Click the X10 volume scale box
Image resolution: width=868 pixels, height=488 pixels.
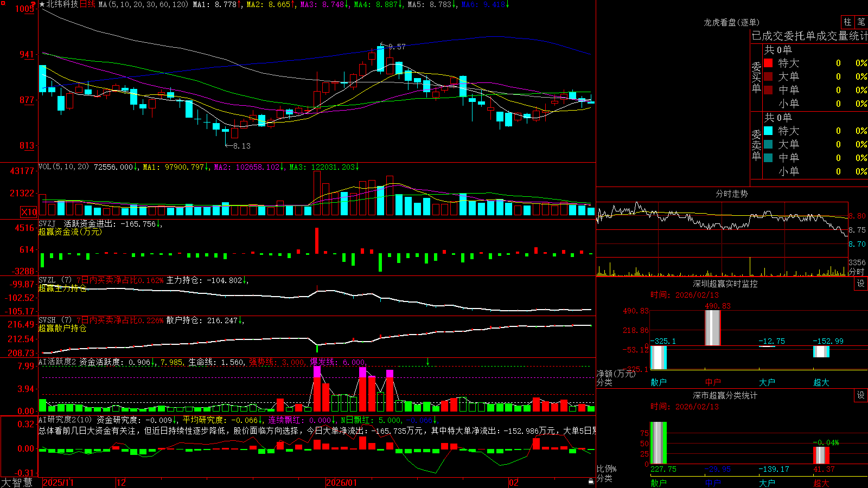[29, 212]
